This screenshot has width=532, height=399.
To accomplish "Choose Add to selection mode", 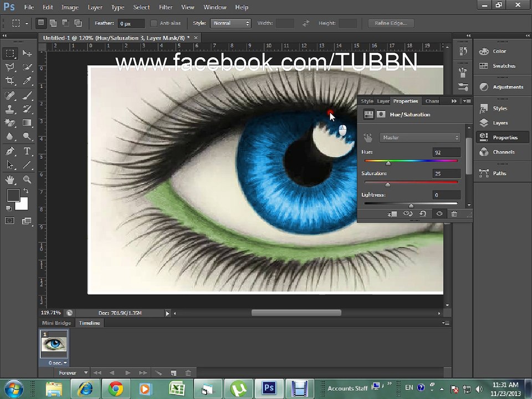I will pyautogui.click(x=53, y=23).
